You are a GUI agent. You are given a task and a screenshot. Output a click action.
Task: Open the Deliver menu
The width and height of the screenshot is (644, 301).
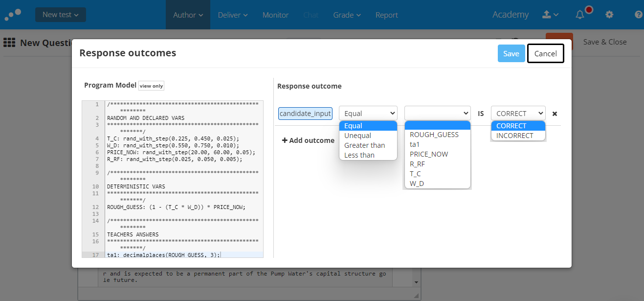(x=233, y=15)
